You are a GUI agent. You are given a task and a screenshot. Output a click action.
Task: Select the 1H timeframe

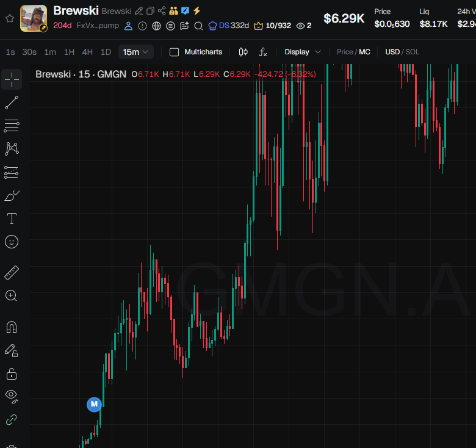[69, 52]
